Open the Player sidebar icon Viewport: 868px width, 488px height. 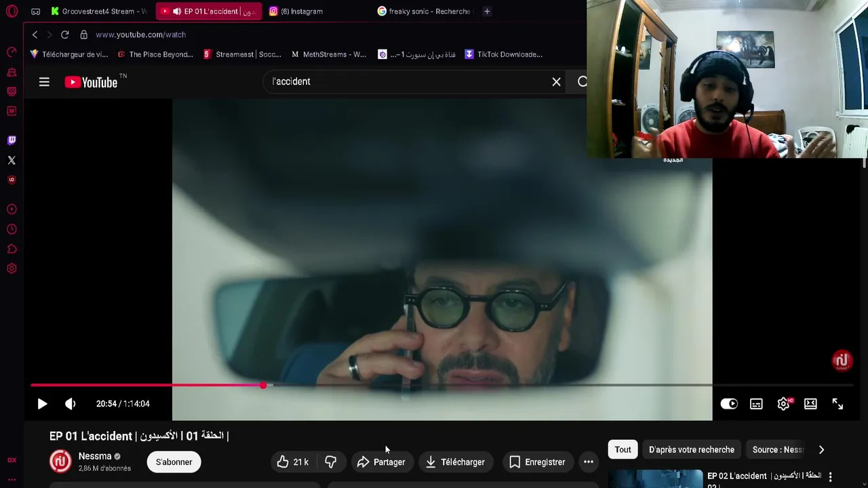coord(12,209)
